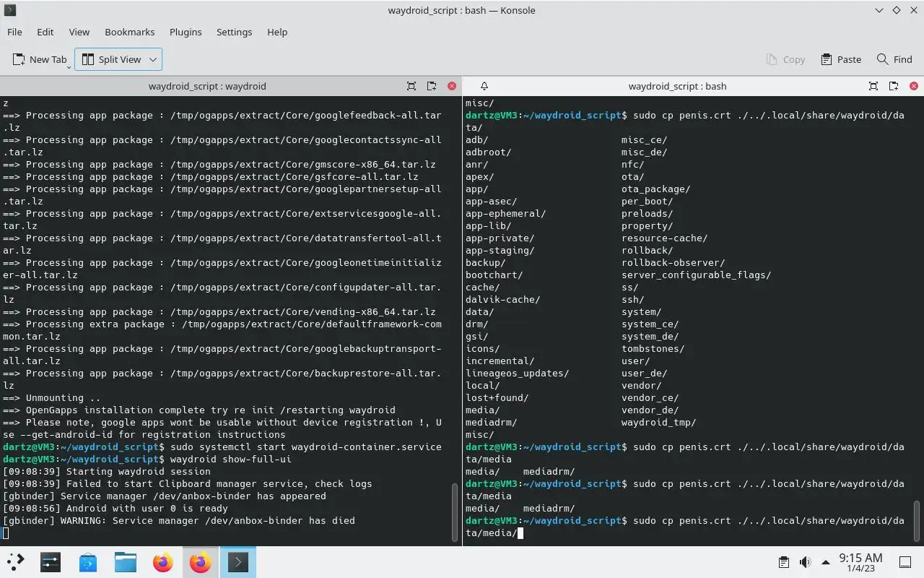Open the Help menu
Image resolution: width=924 pixels, height=578 pixels.
[x=277, y=32]
